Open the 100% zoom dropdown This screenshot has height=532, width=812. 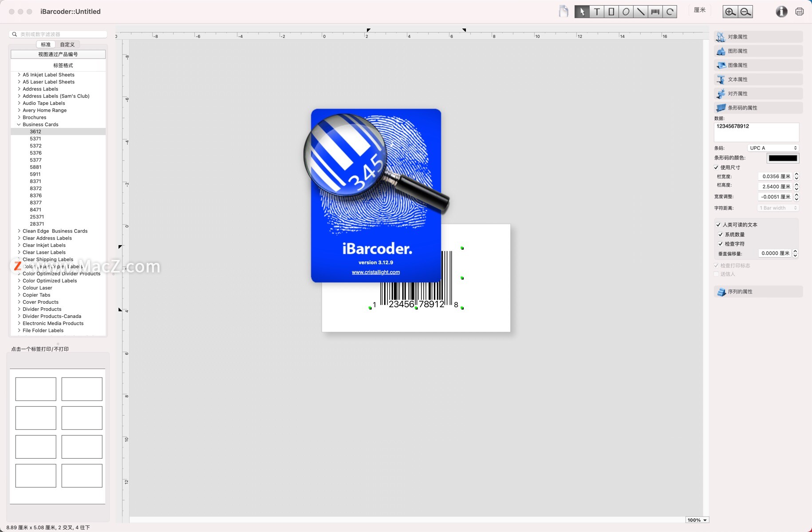click(x=697, y=520)
